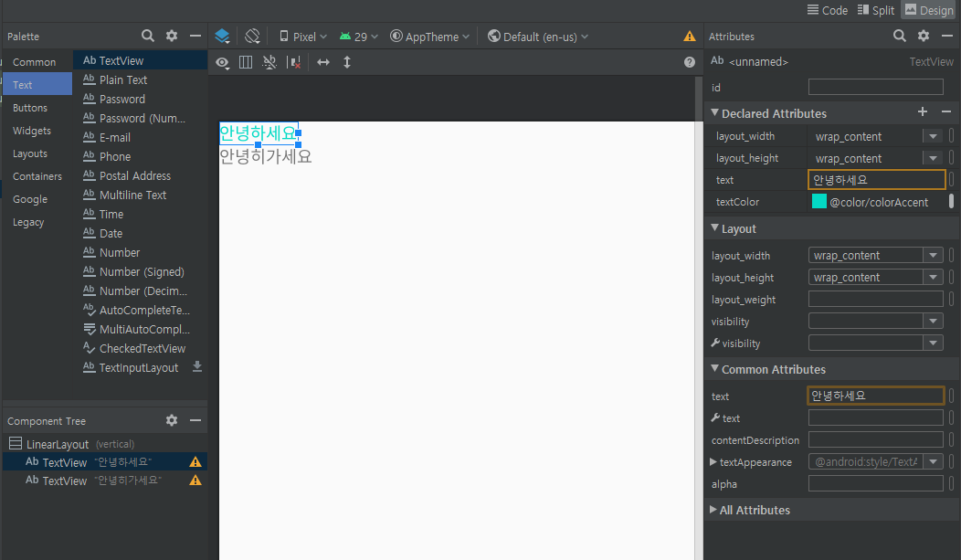This screenshot has height=560, width=961.
Task: Open Component Tree settings gear
Action: click(x=172, y=420)
